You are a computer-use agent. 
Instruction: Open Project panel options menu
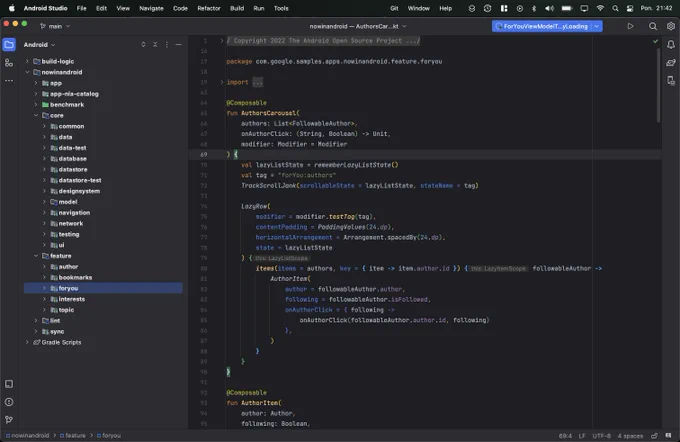167,45
